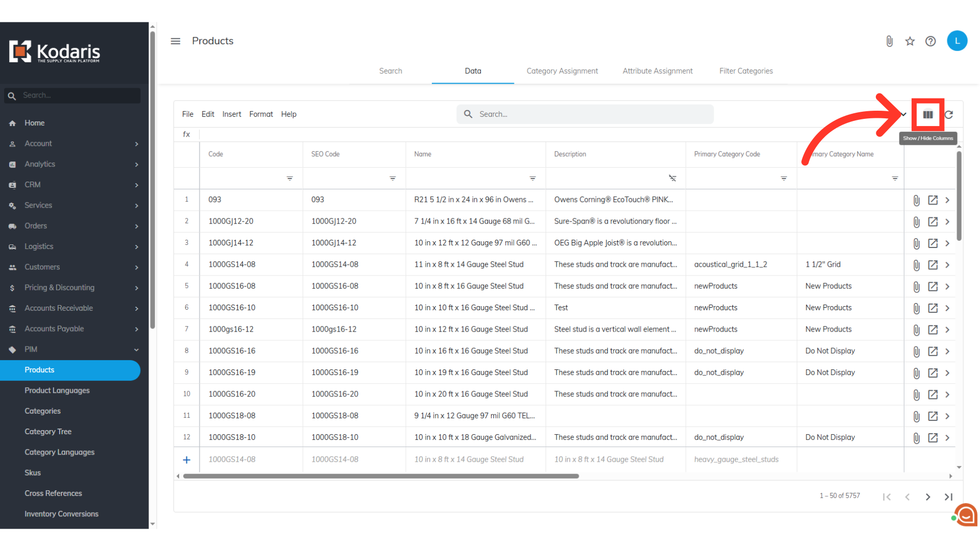Toggle the Description column filter icon
The height and width of the screenshot is (551, 980).
pos(672,178)
